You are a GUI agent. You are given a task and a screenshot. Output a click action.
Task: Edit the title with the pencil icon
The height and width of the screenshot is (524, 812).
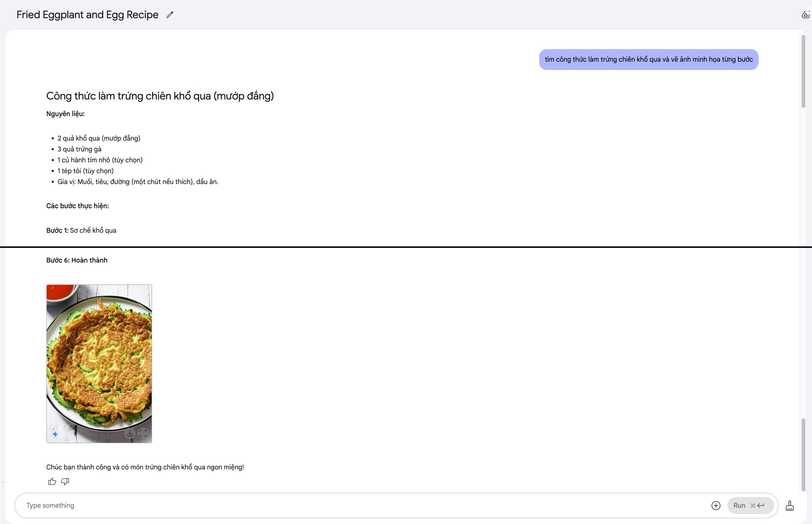coord(170,15)
